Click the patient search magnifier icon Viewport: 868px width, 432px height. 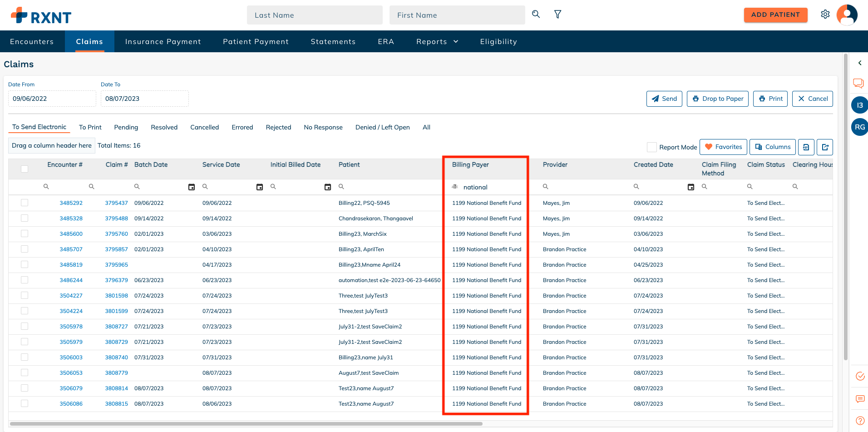pyautogui.click(x=536, y=14)
